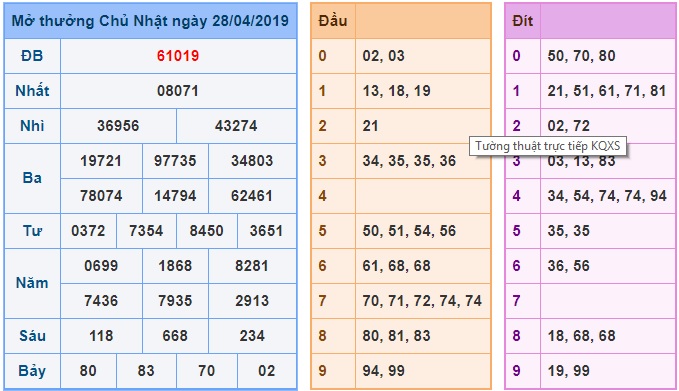Image resolution: width=679 pixels, height=391 pixels.
Task: Click the special prize number 61019
Action: (178, 56)
